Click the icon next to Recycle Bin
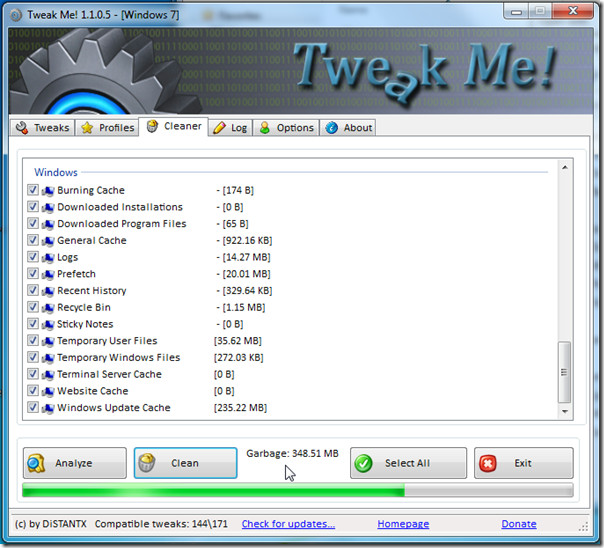Image resolution: width=604 pixels, height=548 pixels. tap(48, 308)
